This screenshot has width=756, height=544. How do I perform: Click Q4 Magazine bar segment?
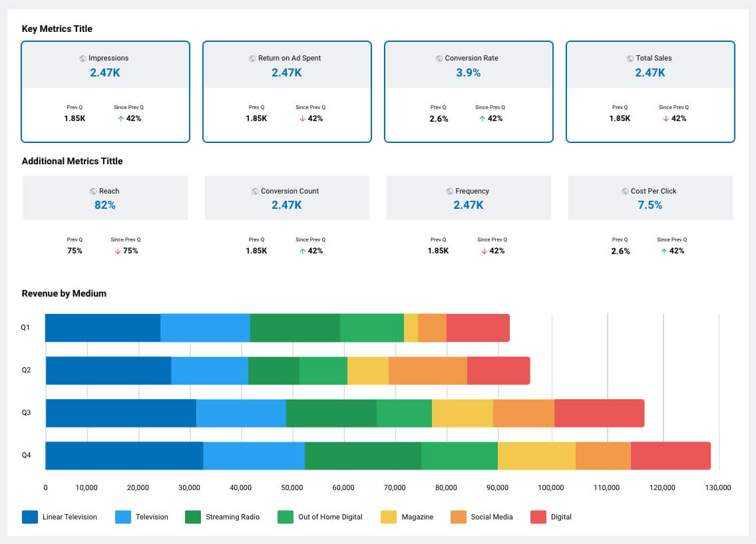point(536,456)
